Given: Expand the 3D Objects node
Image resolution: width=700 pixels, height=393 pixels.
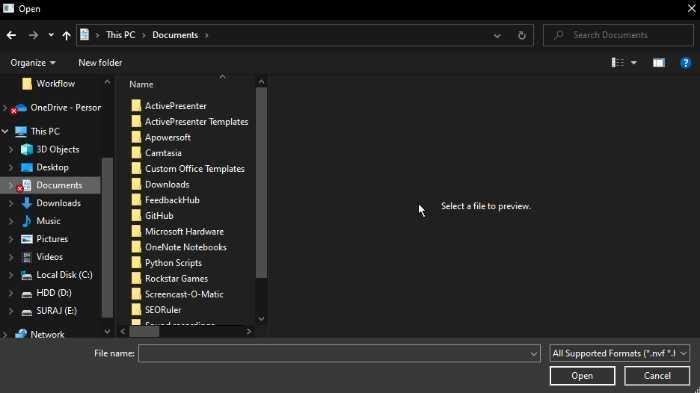Looking at the screenshot, I should [x=11, y=150].
